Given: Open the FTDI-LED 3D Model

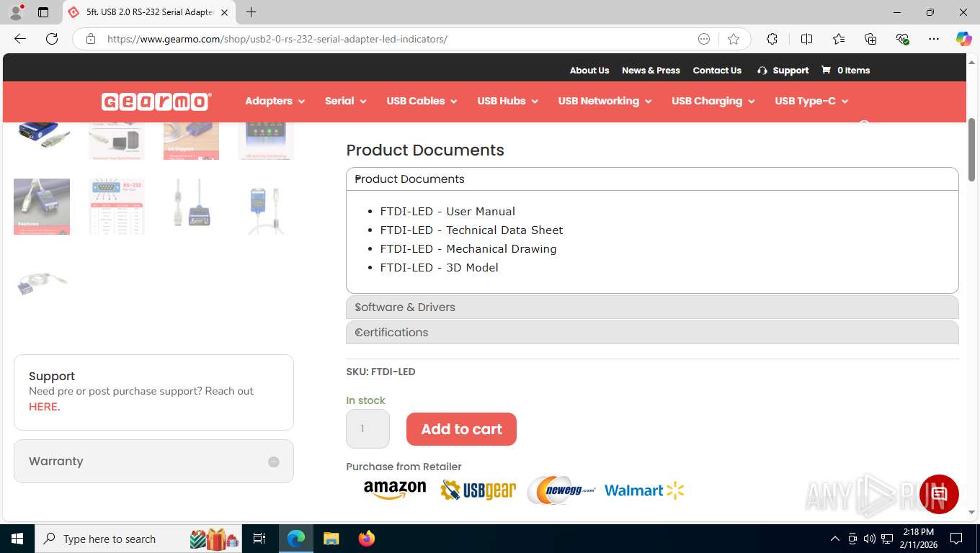Looking at the screenshot, I should [x=439, y=268].
